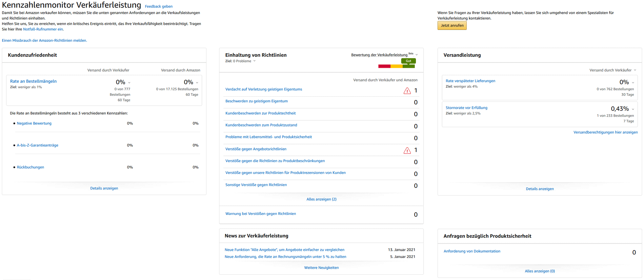This screenshot has width=644, height=280.
Task: Click the Jetzt anrufen button
Action: [452, 25]
